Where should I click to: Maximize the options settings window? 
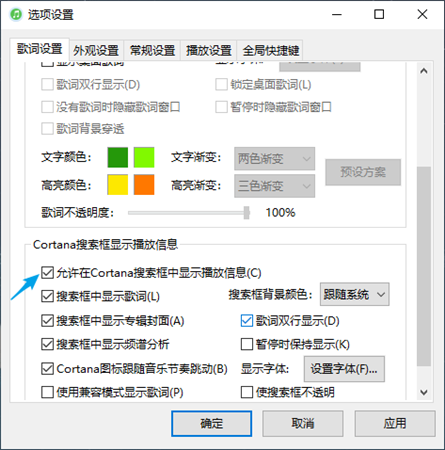pos(379,14)
